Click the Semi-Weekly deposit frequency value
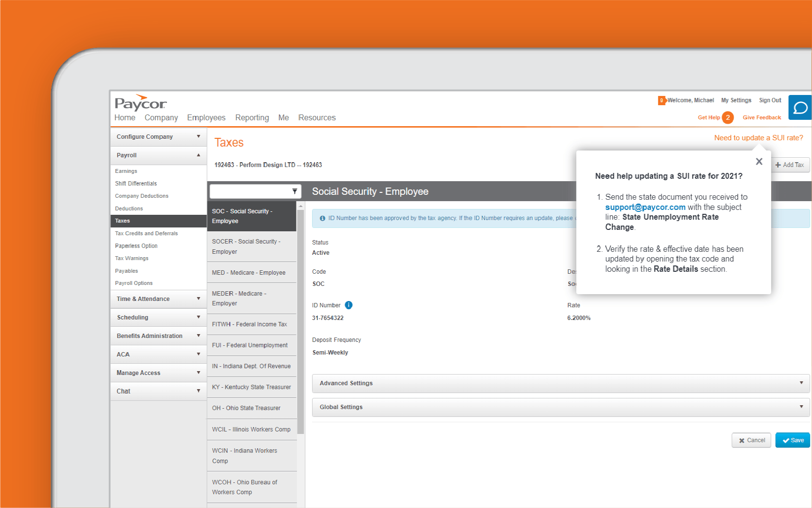Viewport: 812px width, 508px height. click(x=330, y=353)
